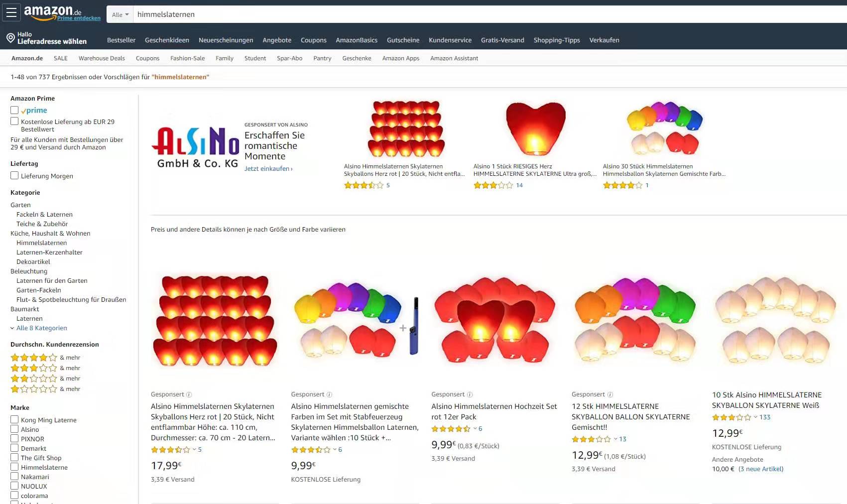The height and width of the screenshot is (504, 847).
Task: Open the hamburger menu icon
Action: point(11,12)
